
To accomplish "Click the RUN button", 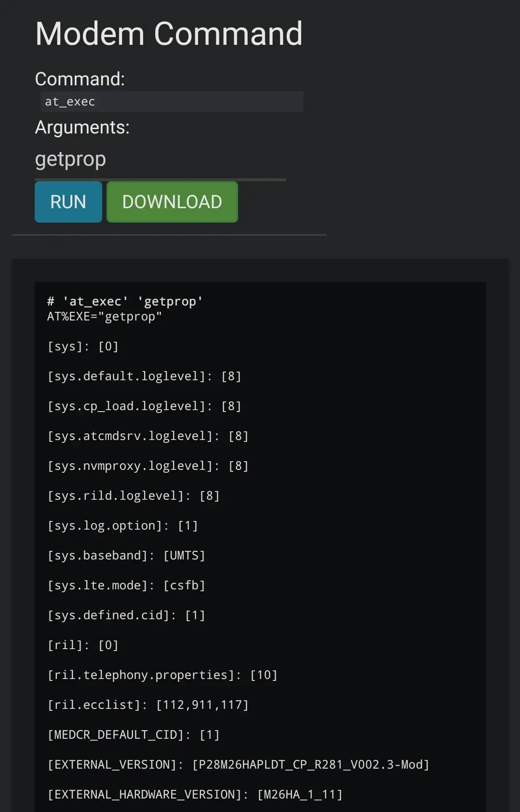I will (68, 202).
